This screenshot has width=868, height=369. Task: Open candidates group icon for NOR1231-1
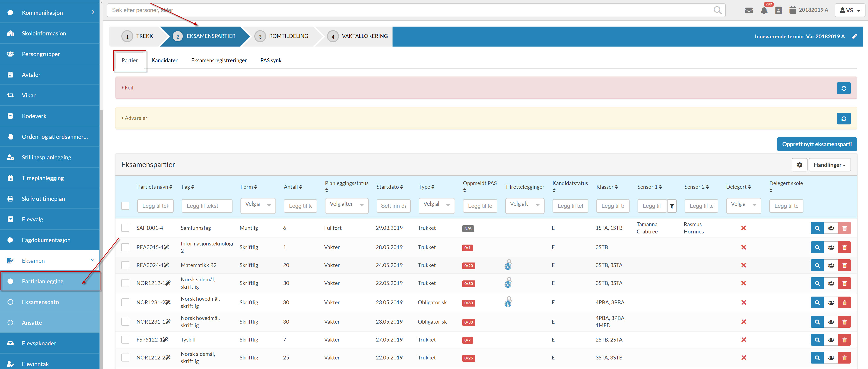830,322
